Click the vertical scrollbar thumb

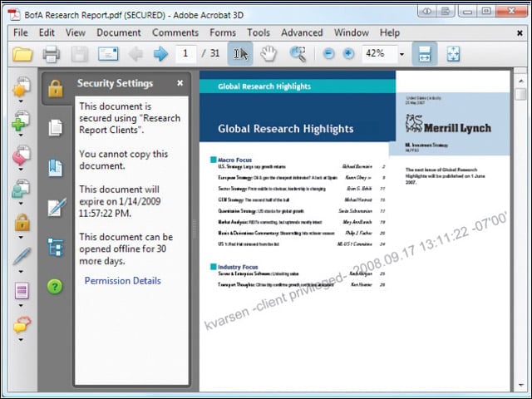pos(520,94)
